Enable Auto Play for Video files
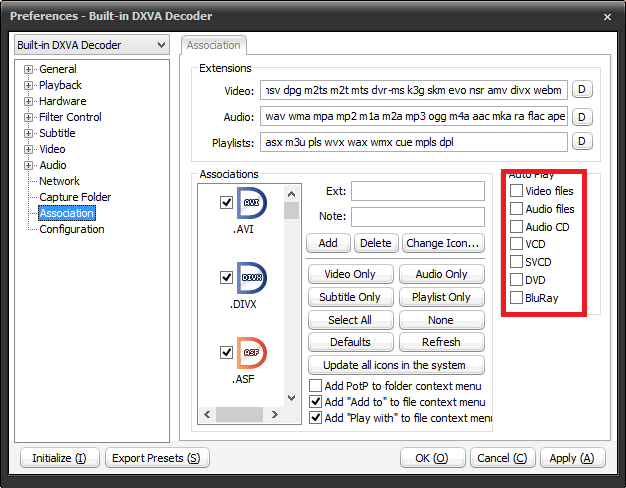Viewport: 626px width, 488px height. click(x=516, y=190)
